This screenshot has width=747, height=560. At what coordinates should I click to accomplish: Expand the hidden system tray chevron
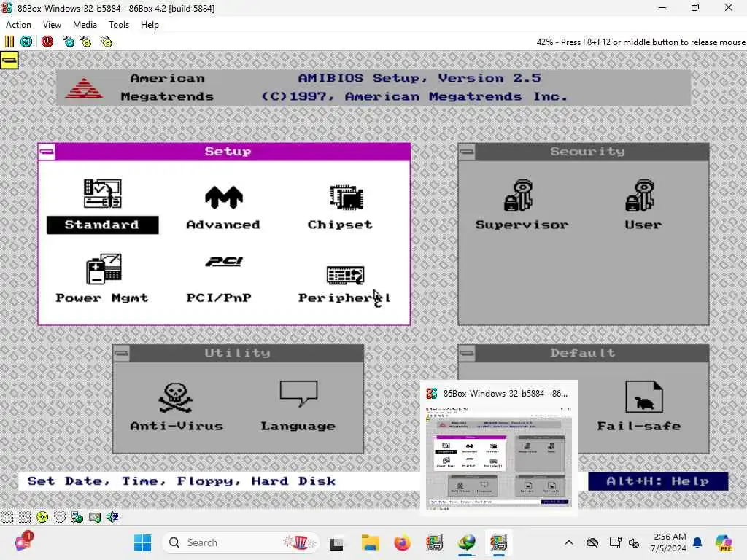click(569, 542)
